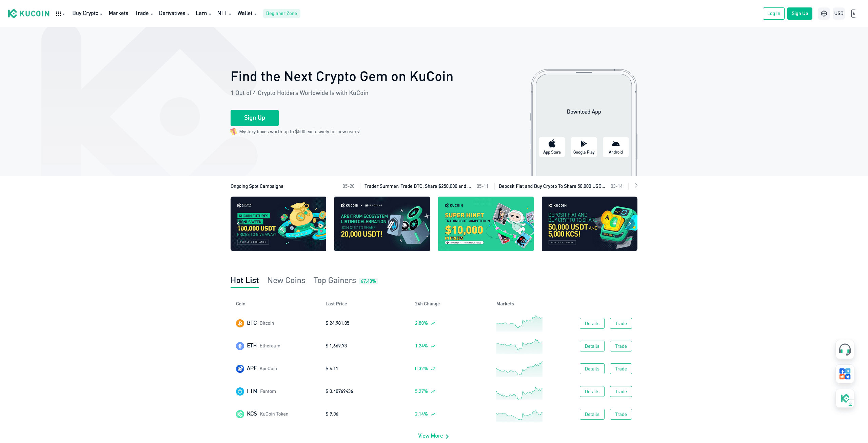Expand the Wallet menu
This screenshot has height=443, width=868.
(247, 13)
